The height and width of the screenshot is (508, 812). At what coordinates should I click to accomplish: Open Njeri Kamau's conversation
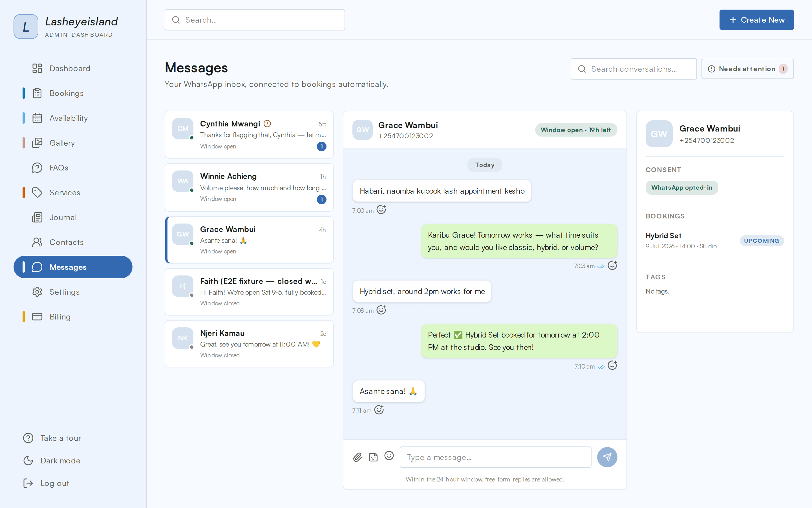pyautogui.click(x=249, y=344)
